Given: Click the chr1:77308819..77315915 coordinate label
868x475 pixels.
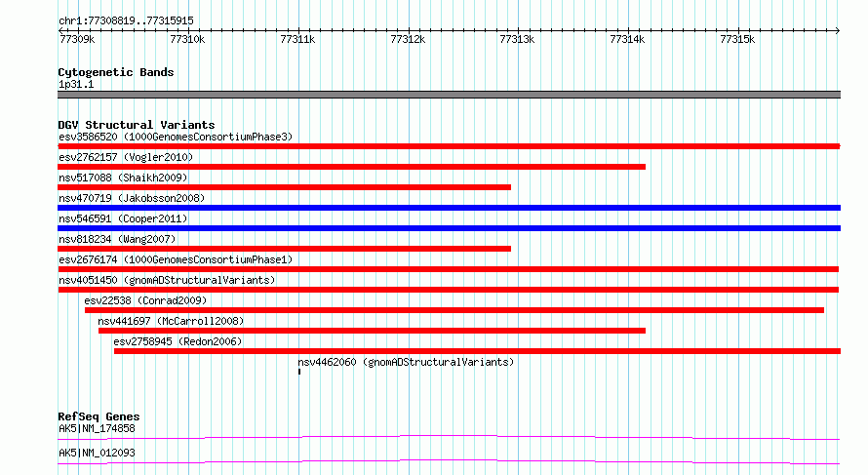Looking at the screenshot, I should (126, 21).
